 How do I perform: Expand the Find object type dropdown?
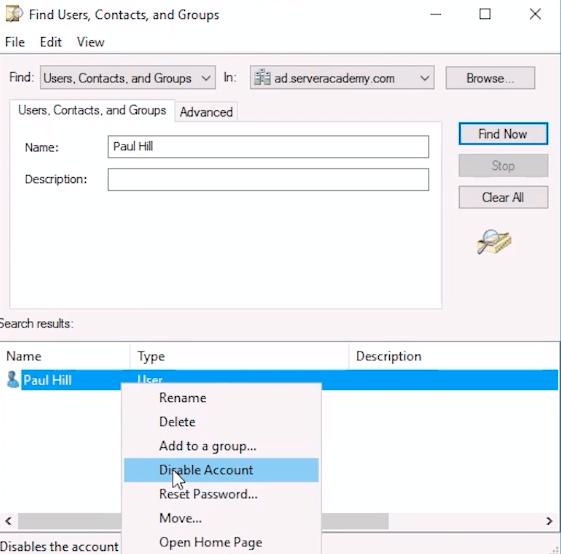click(128, 78)
